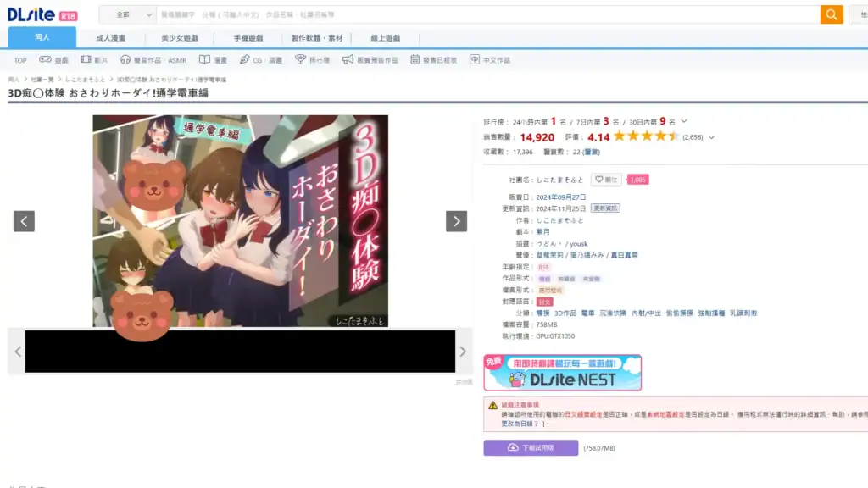
Task: Focus the keyword search input field
Action: pyautogui.click(x=487, y=14)
